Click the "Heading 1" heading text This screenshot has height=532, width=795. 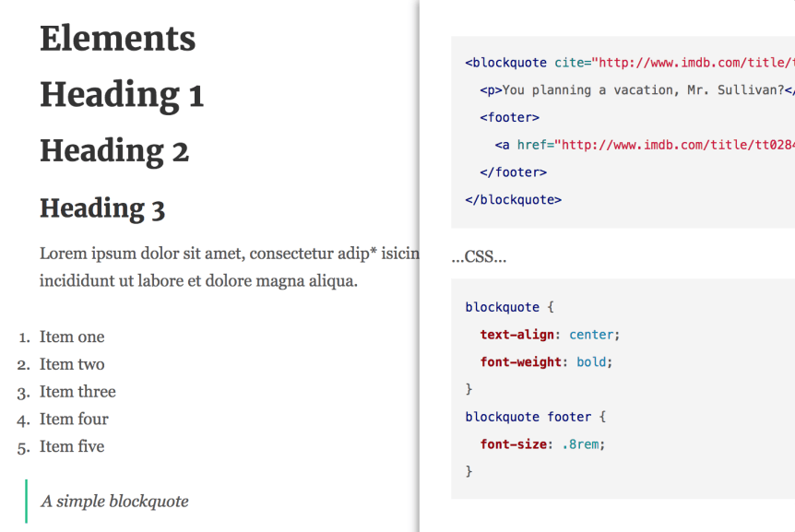coord(122,95)
